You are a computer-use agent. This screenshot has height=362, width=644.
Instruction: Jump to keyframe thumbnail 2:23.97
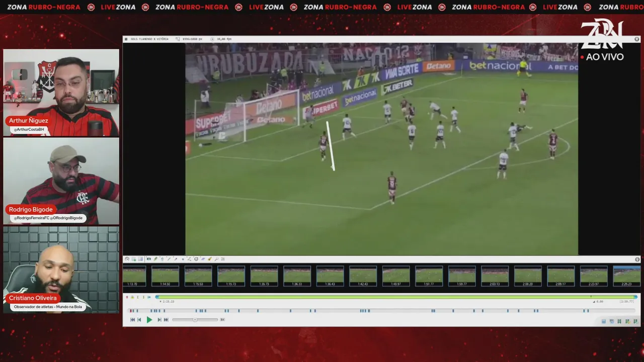click(594, 276)
